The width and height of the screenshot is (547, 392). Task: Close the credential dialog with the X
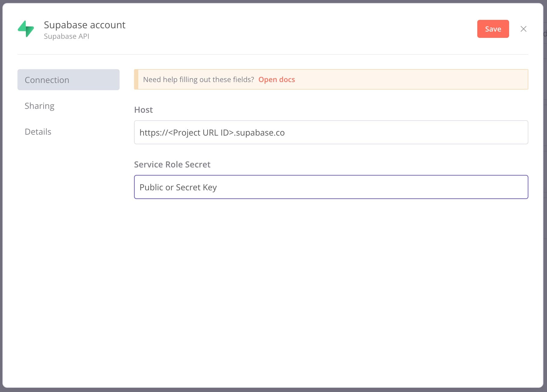point(523,29)
